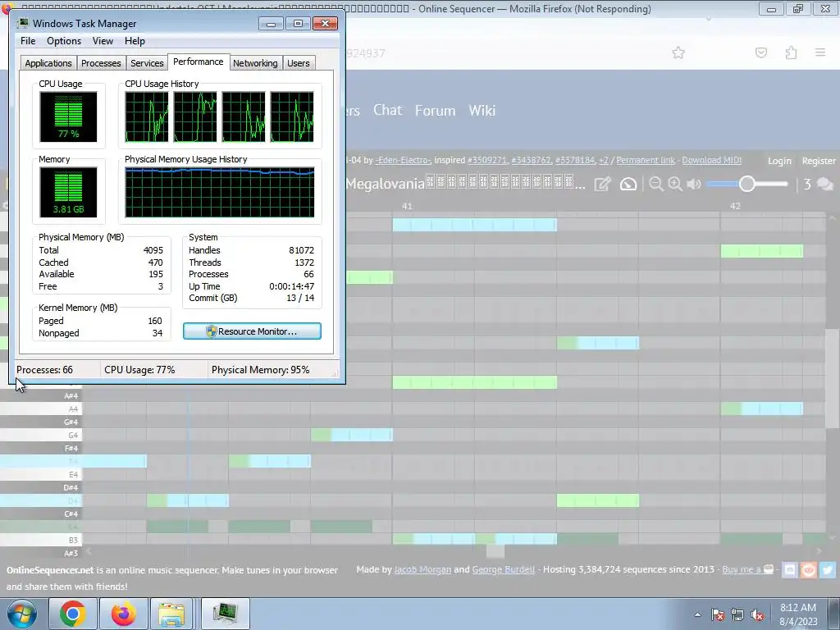Click the Jacob Morgan link
840x630 pixels.
click(x=422, y=569)
